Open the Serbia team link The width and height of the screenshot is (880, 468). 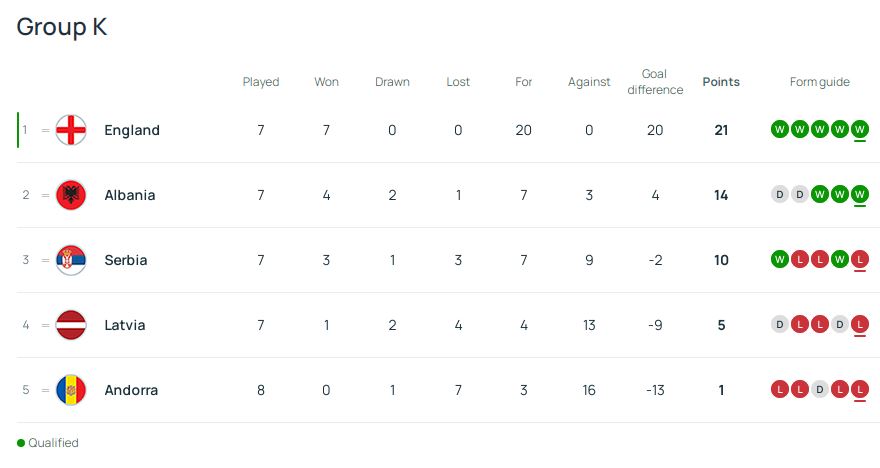click(x=126, y=260)
